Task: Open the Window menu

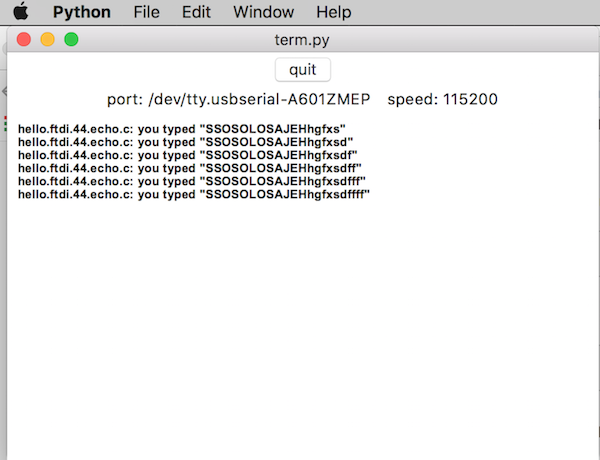Action: click(x=264, y=12)
